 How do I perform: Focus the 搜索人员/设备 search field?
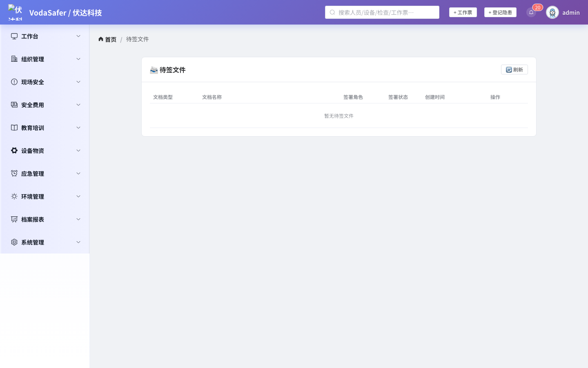pos(382,12)
